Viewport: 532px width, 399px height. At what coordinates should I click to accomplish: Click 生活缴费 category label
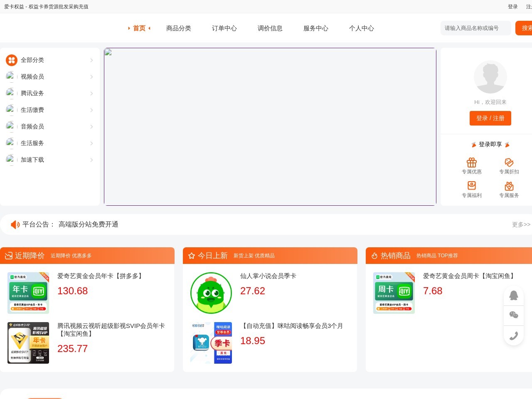coord(32,110)
